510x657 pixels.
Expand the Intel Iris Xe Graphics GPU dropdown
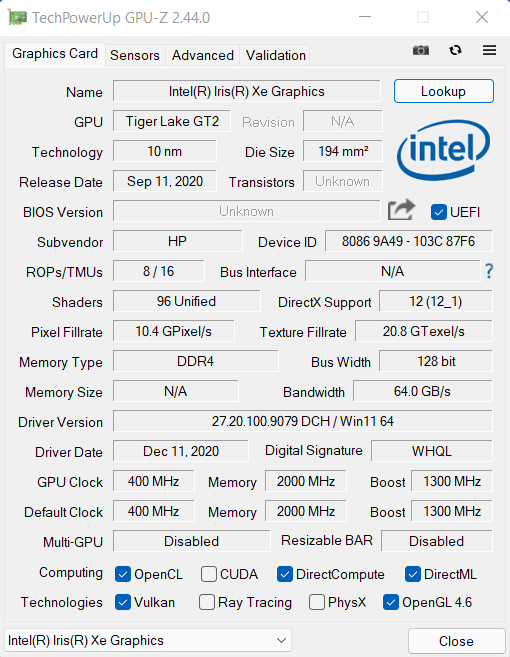click(148, 640)
